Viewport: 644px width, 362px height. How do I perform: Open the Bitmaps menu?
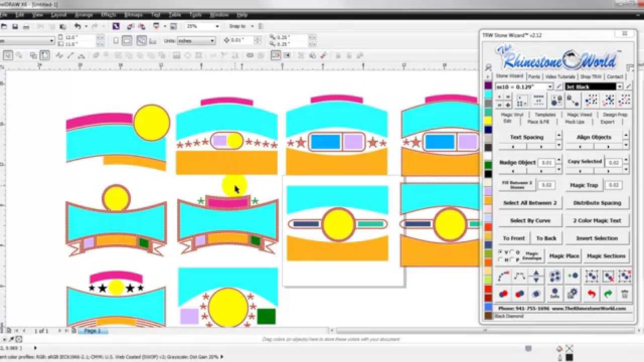click(133, 15)
